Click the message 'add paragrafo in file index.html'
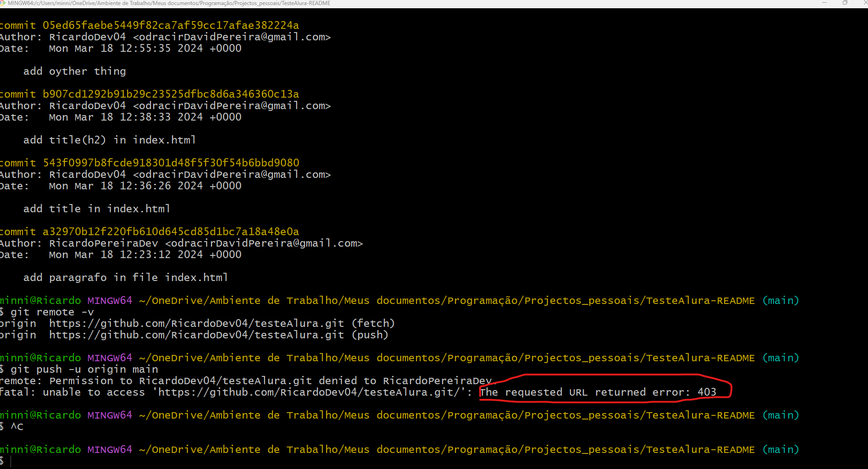The height and width of the screenshot is (469, 868). click(126, 277)
